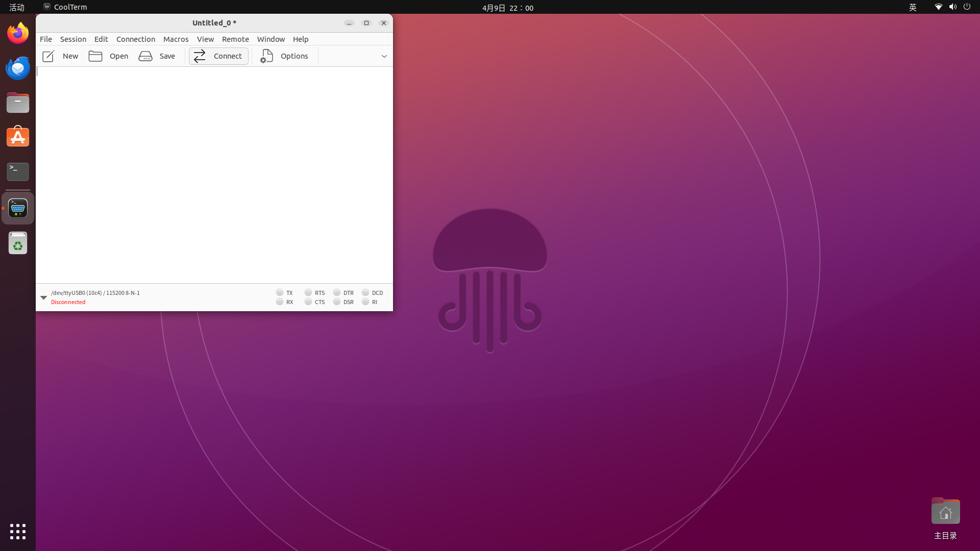980x551 pixels.
Task: Expand the toolbar overflow chevron
Action: pyautogui.click(x=384, y=56)
